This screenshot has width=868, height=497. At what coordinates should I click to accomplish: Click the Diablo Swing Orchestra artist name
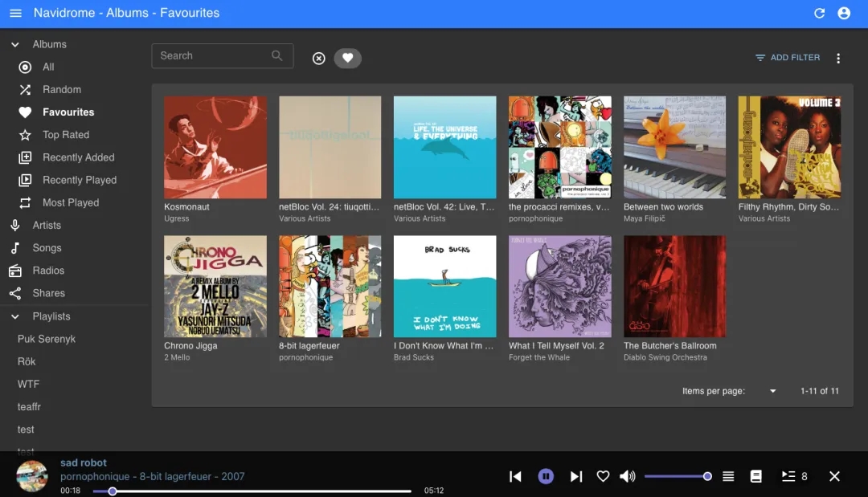(665, 357)
